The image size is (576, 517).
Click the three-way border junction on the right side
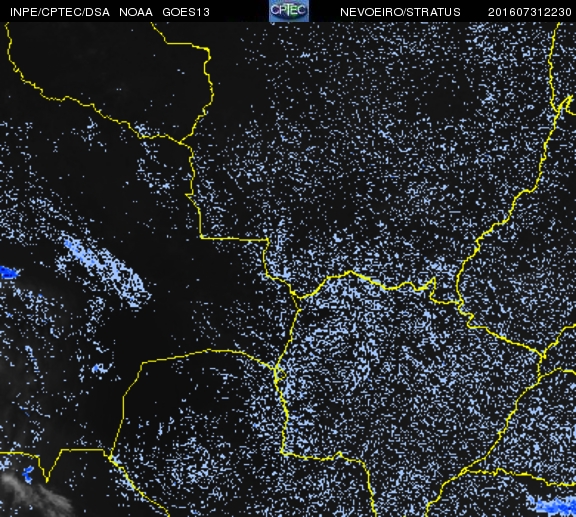pos(543,356)
